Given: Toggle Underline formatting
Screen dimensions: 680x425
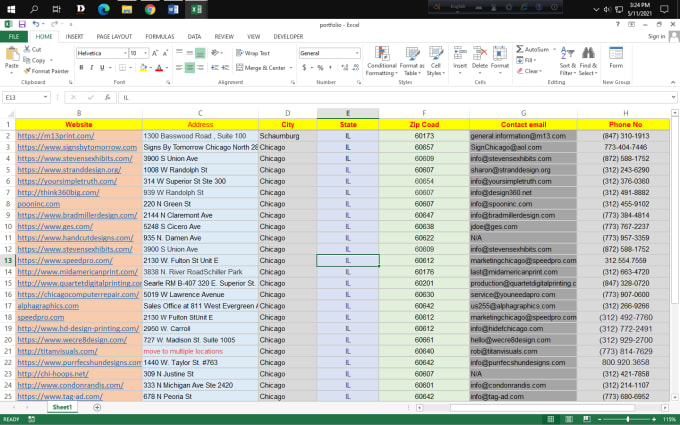Looking at the screenshot, I should (102, 68).
